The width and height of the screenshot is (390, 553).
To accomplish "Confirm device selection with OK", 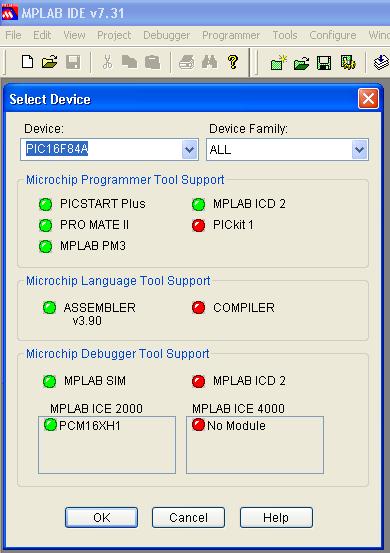I will pos(102,518).
